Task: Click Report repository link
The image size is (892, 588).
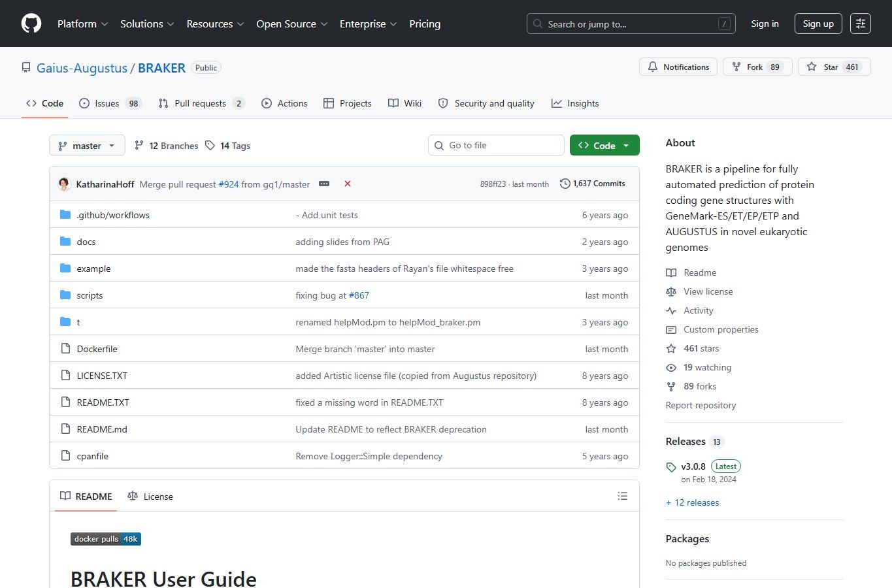Action: [x=701, y=405]
